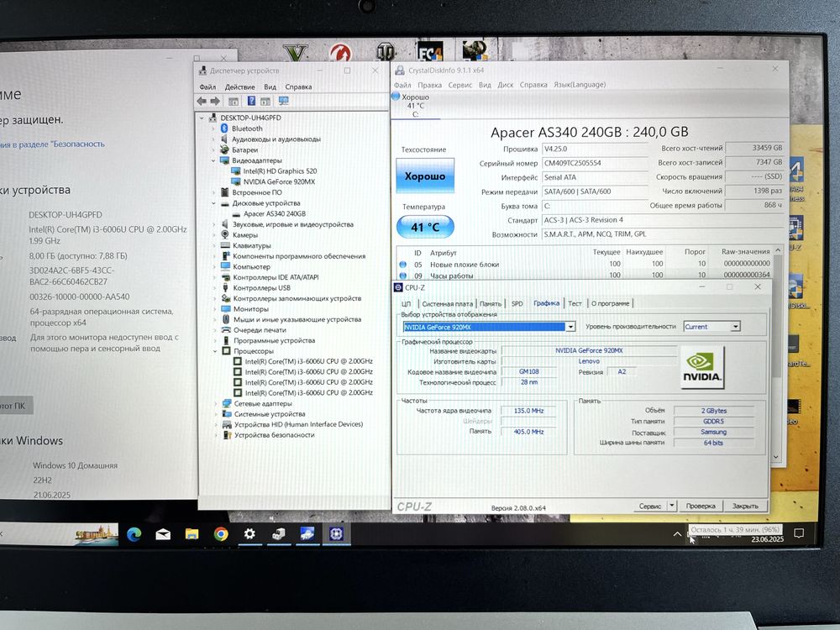Image resolution: width=840 pixels, height=630 pixels.
Task: Expand the Мониторы category
Action: pos(215,309)
